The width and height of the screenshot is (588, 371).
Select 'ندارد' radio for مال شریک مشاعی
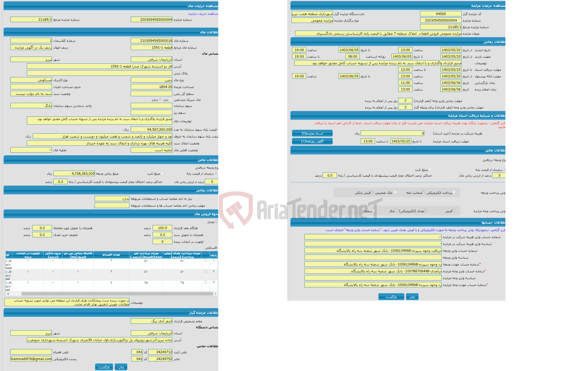[160, 100]
